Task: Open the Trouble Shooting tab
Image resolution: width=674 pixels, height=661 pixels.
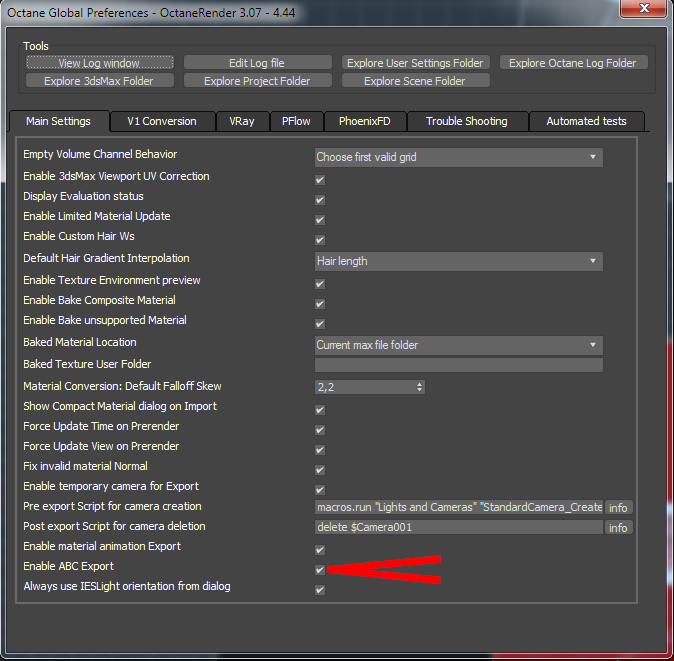Action: coord(467,121)
